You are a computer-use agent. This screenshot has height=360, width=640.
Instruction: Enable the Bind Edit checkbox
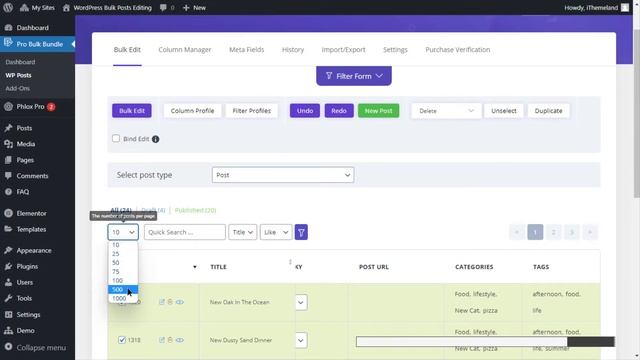pos(116,138)
